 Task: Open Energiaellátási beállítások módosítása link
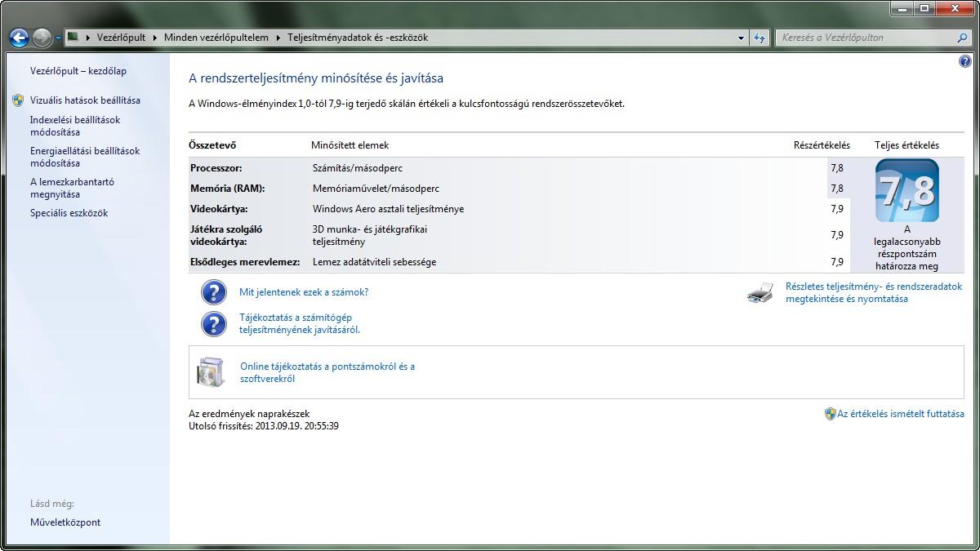(x=85, y=157)
